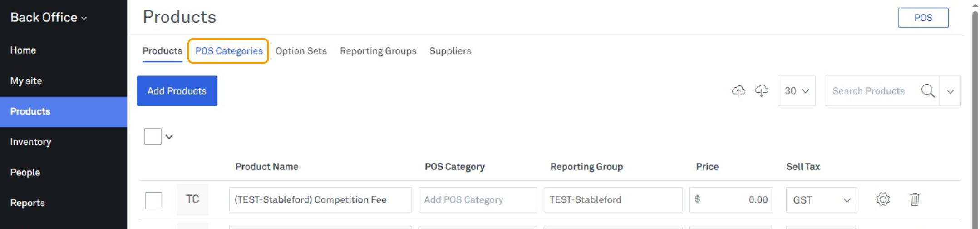Viewport: 980px width, 229px height.
Task: Switch to the POS Categories tab
Action: click(229, 51)
